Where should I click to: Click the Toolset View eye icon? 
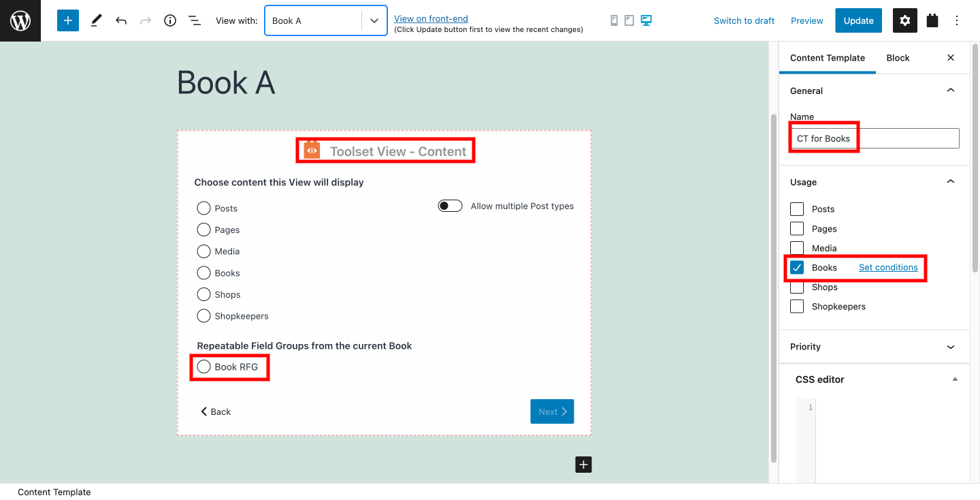pos(312,151)
